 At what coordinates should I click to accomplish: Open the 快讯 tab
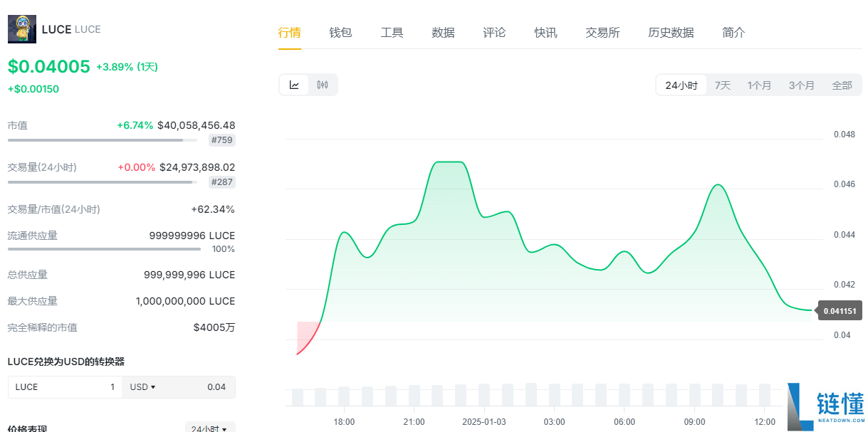tap(546, 33)
